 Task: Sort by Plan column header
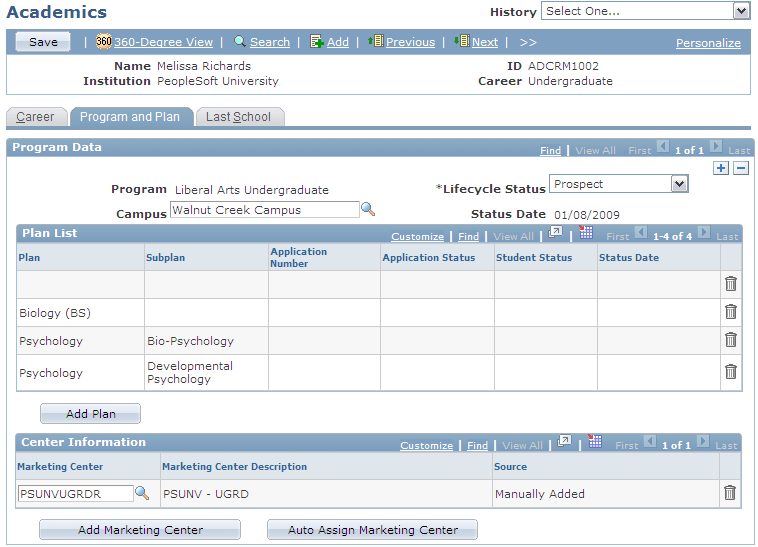tap(29, 258)
